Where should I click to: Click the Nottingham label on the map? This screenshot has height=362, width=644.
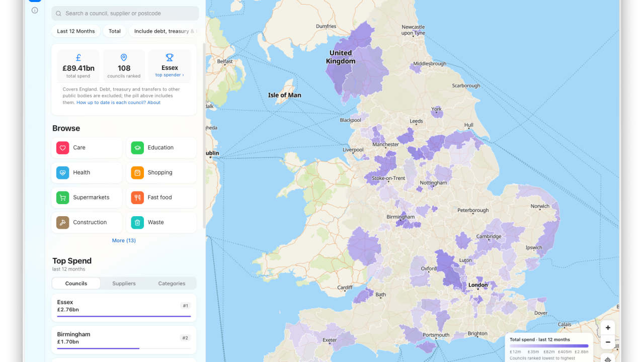[x=433, y=183]
